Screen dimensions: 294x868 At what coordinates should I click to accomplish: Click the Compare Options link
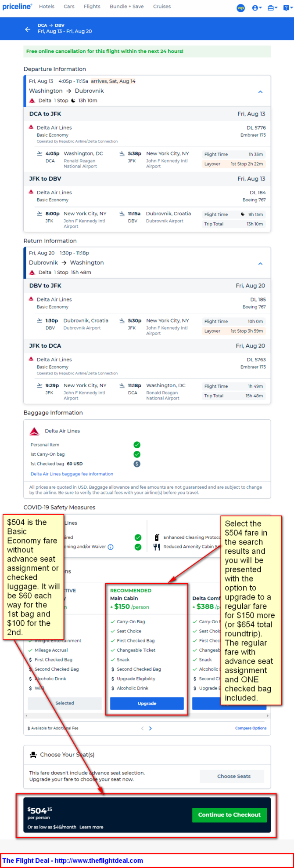click(251, 728)
